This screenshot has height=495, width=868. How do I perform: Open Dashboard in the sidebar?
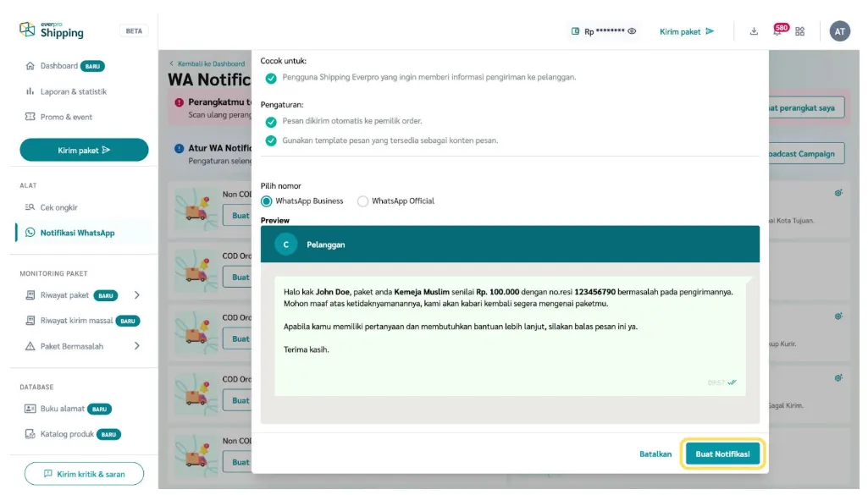[x=58, y=66]
